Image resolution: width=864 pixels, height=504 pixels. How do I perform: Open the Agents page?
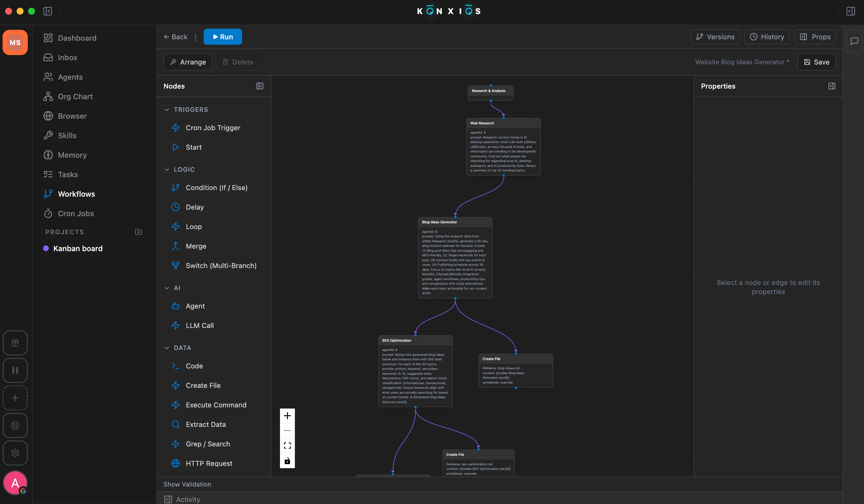coord(63,77)
